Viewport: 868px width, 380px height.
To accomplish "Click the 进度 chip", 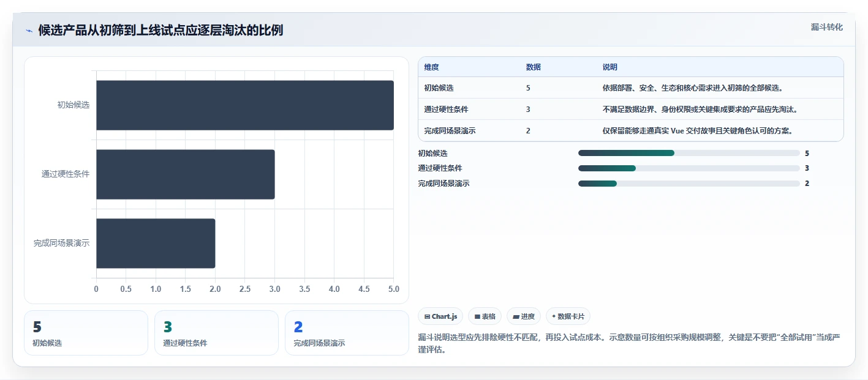I will (x=524, y=316).
